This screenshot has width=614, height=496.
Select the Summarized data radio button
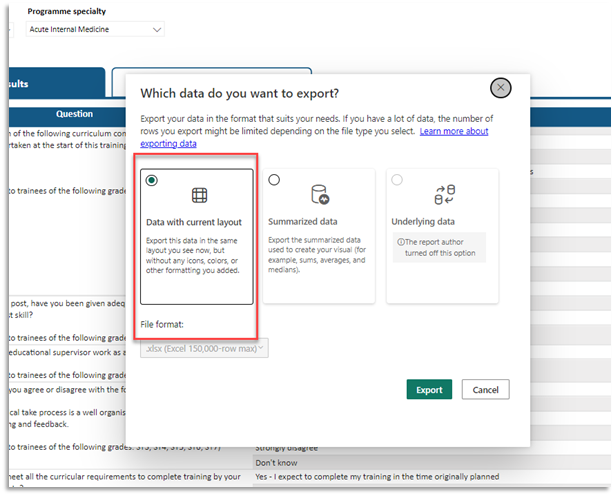[x=274, y=180]
